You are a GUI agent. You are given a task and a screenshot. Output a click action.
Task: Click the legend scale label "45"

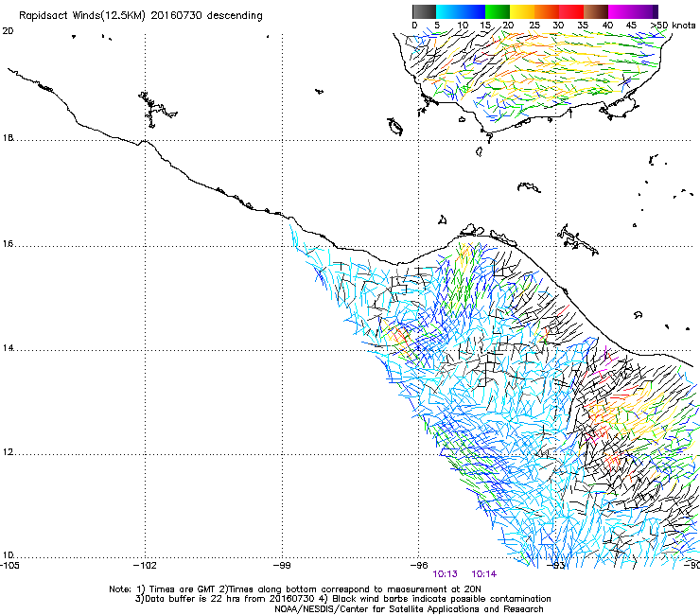pos(631,25)
